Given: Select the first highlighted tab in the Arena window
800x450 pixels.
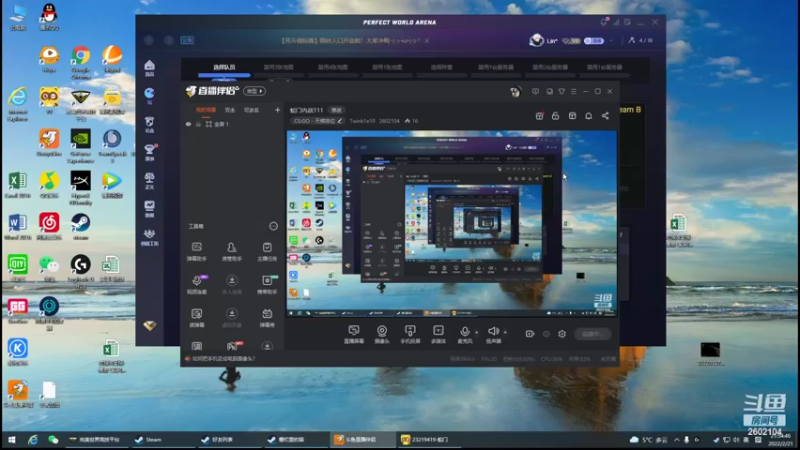Looking at the screenshot, I should (224, 67).
